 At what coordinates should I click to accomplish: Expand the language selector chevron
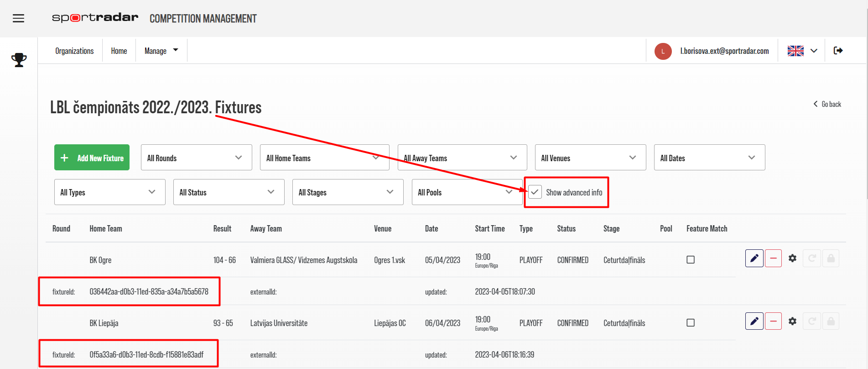pyautogui.click(x=814, y=51)
